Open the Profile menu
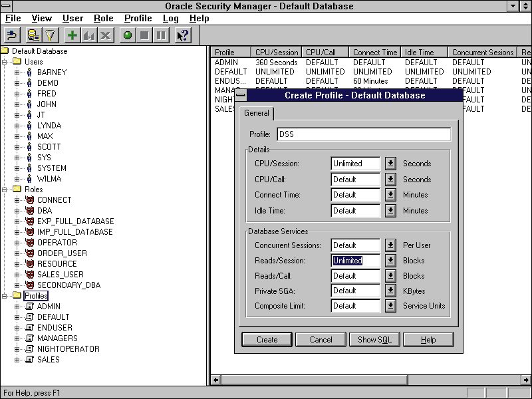Screen dimensions: 532x399 [x=138, y=19]
